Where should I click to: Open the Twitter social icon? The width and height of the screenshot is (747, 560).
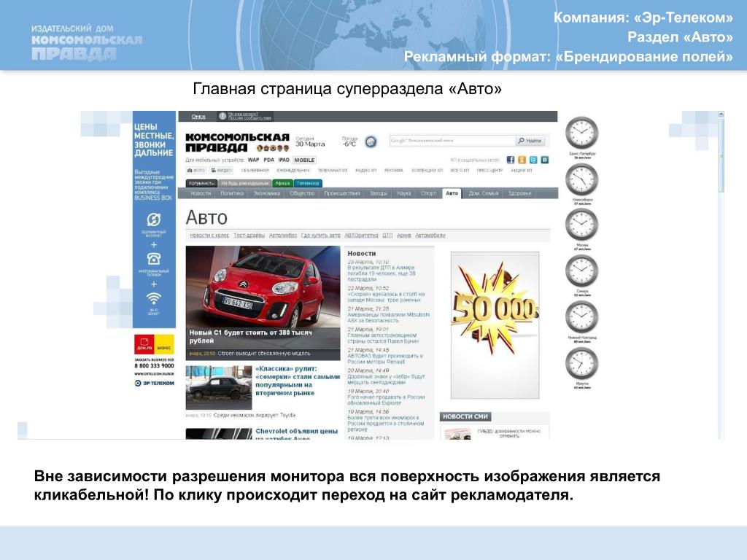click(533, 160)
